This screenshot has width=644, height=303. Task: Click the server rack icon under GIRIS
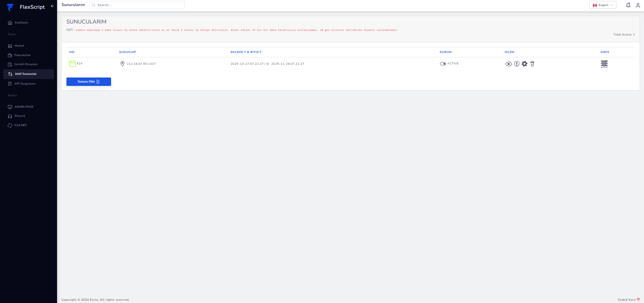(604, 64)
